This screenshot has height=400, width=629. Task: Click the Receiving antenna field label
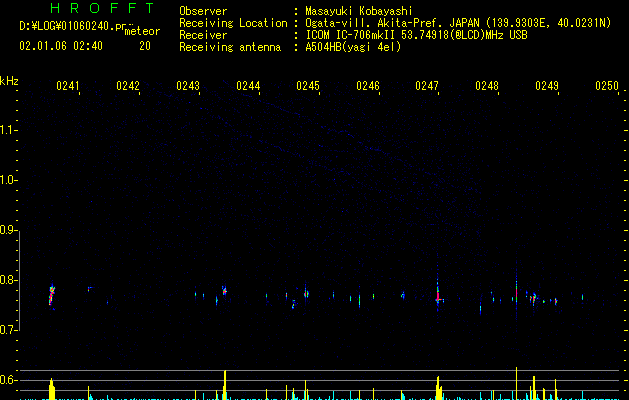click(230, 47)
